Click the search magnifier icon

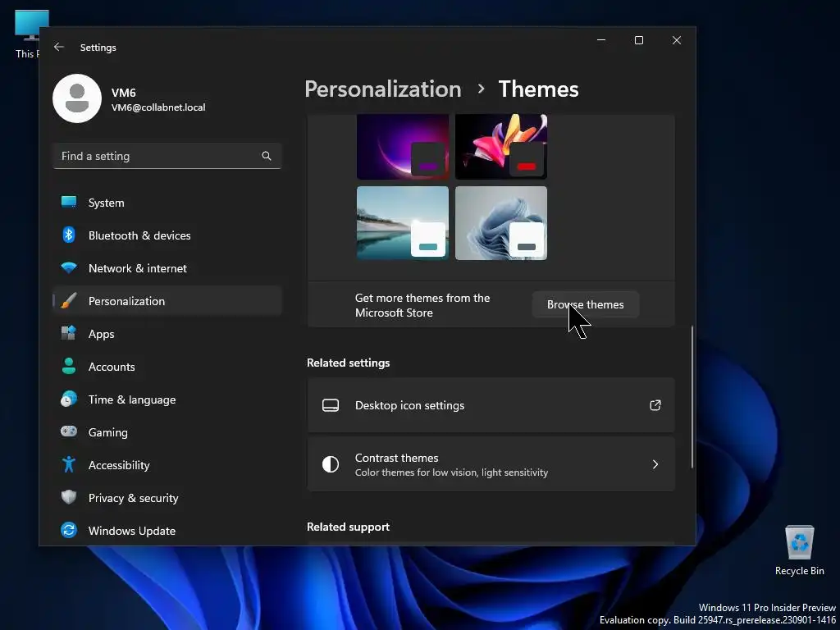pos(267,156)
